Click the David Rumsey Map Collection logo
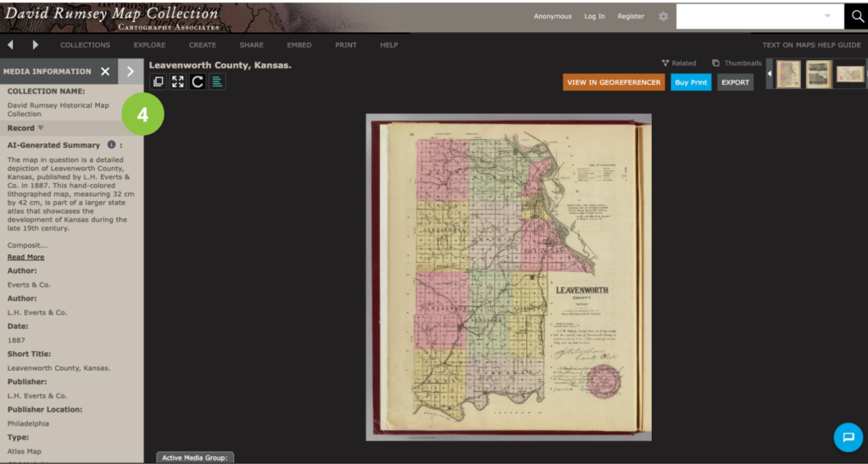Image resolution: width=868 pixels, height=464 pixels. point(112,17)
